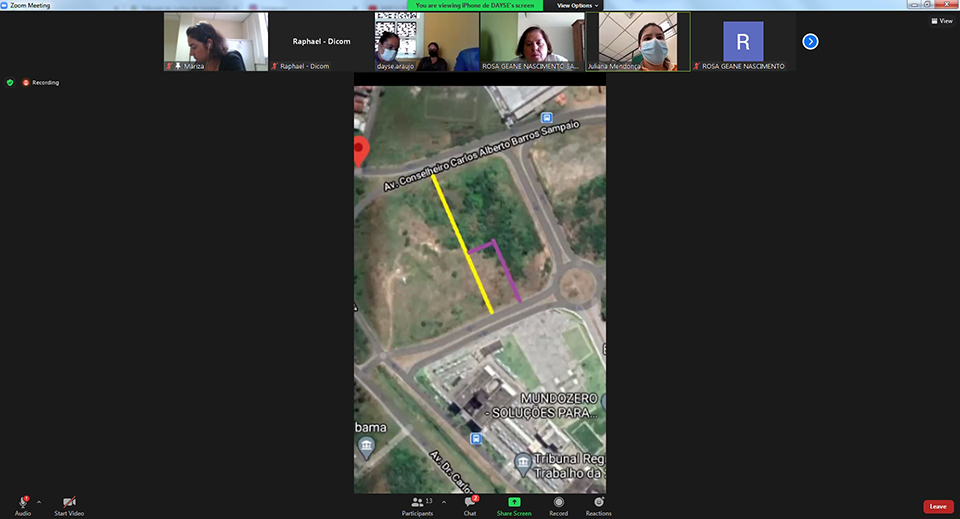This screenshot has width=960, height=519.
Task: Show next participants with the blue arrow
Action: pos(810,41)
